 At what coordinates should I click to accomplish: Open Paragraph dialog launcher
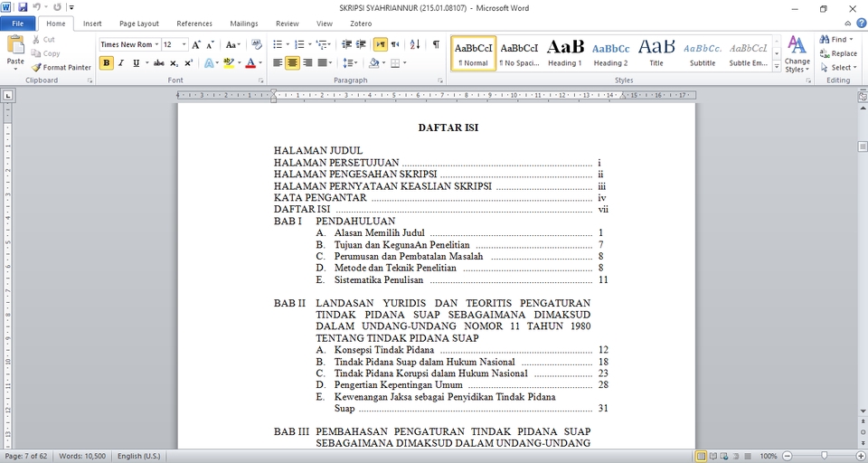pyautogui.click(x=440, y=80)
